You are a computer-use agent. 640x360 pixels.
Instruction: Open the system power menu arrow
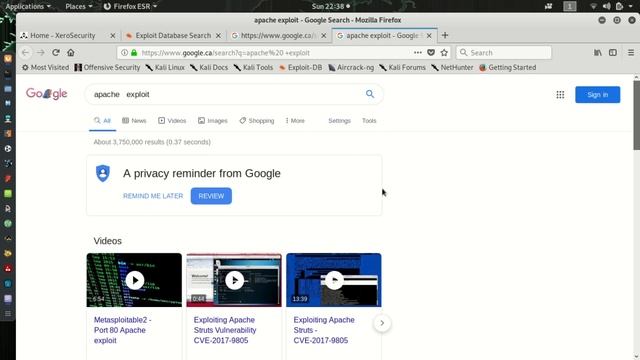coord(630,6)
